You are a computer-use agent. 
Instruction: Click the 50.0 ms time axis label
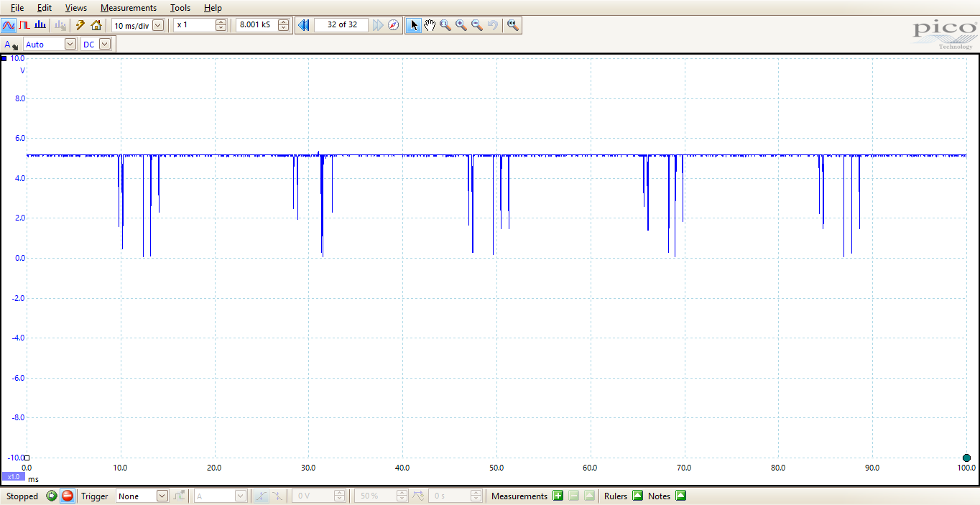point(496,468)
